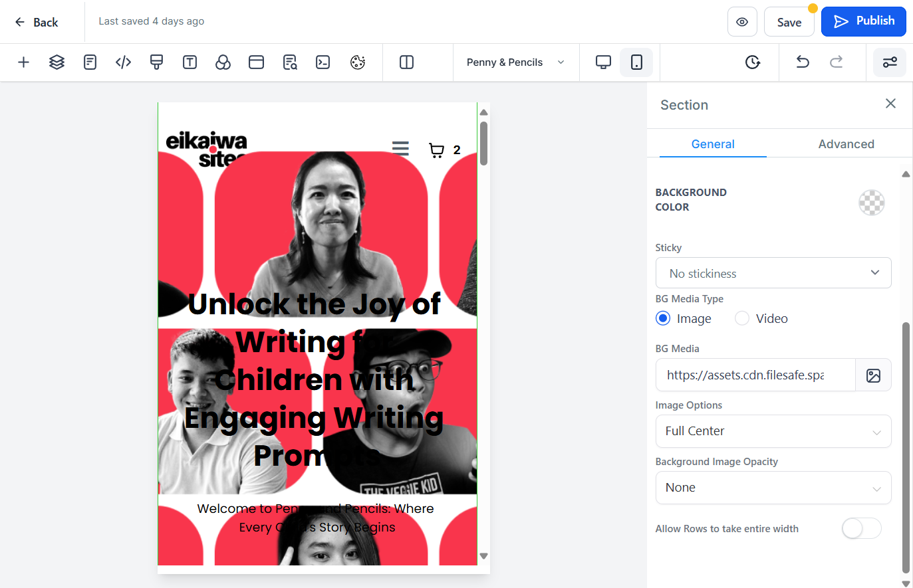Click the paint roller styles icon
Image resolution: width=913 pixels, height=588 pixels.
(x=156, y=62)
